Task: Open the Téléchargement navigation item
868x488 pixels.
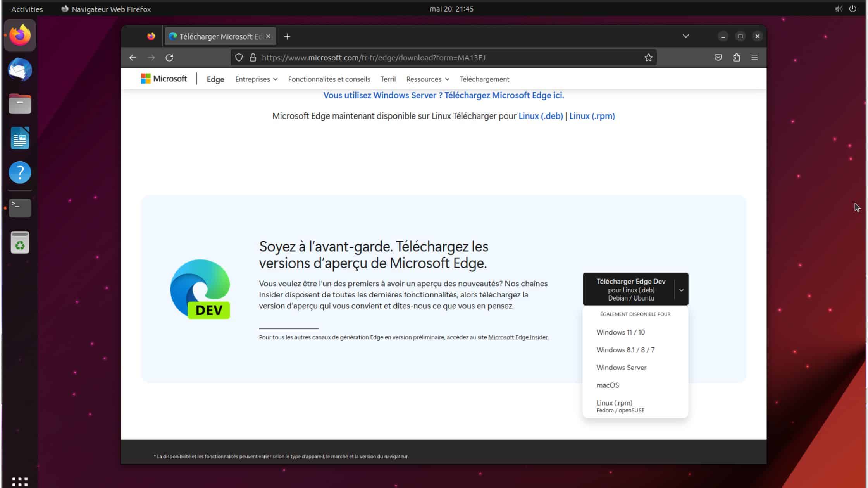Action: tap(484, 79)
